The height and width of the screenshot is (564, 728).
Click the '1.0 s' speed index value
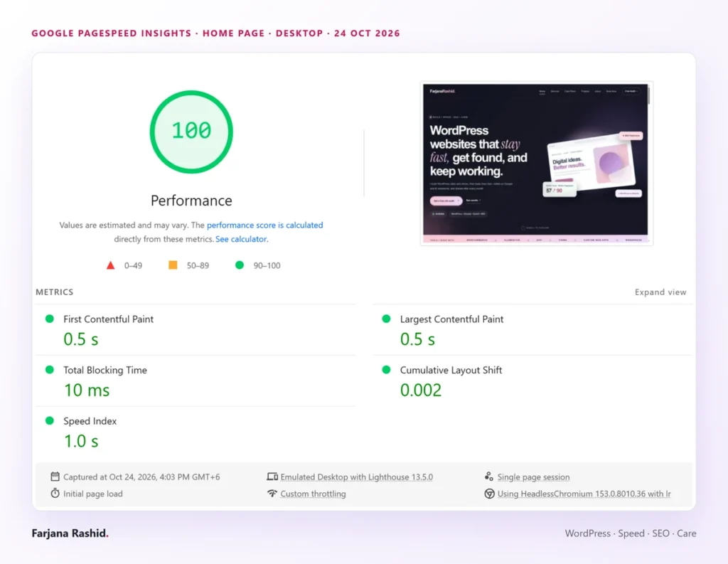click(x=81, y=442)
